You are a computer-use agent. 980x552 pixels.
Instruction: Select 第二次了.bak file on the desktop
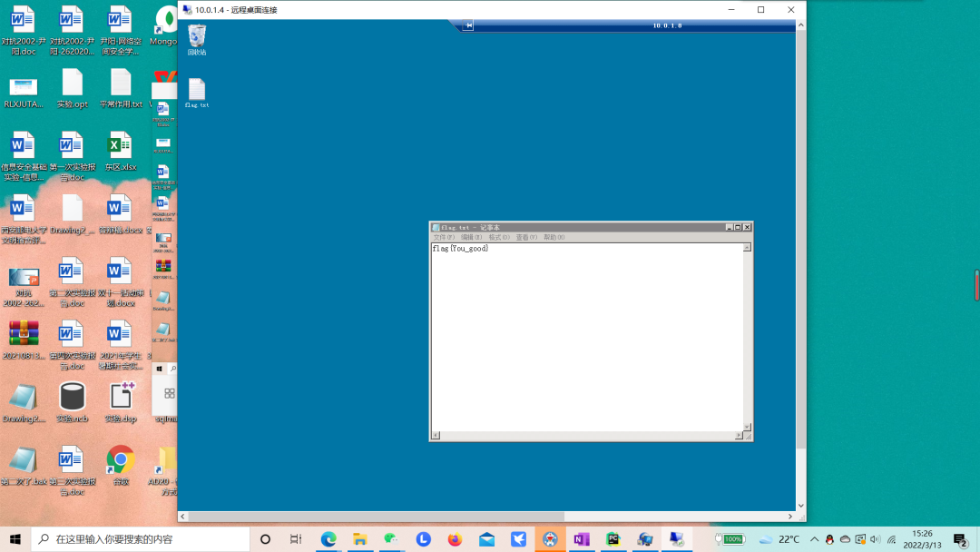point(23,465)
